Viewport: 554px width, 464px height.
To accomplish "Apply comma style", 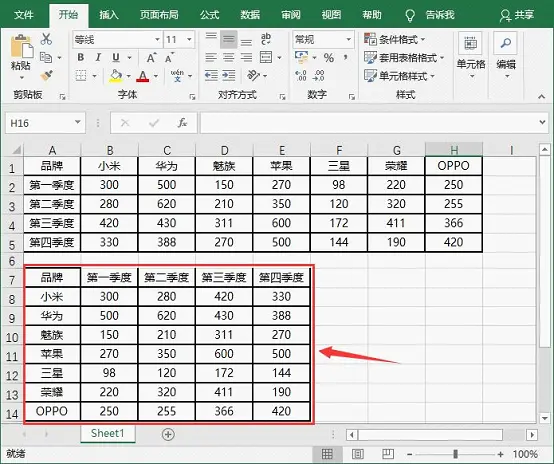I will pos(346,57).
